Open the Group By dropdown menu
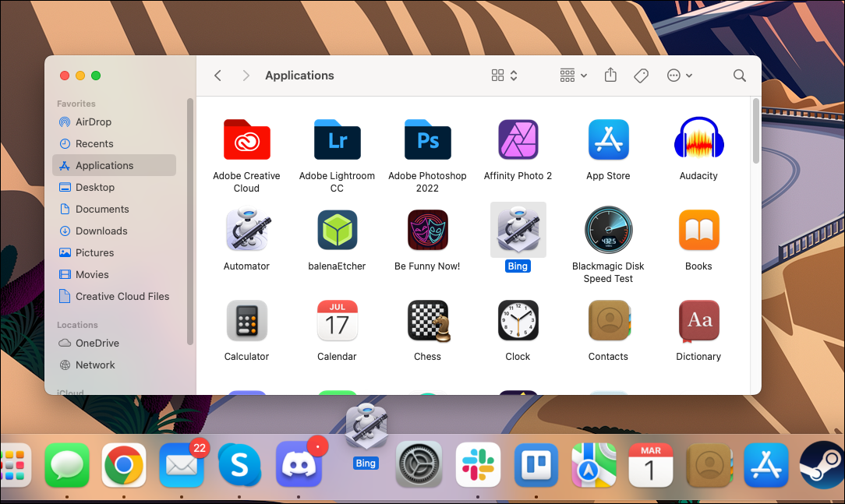845x504 pixels. pyautogui.click(x=574, y=76)
